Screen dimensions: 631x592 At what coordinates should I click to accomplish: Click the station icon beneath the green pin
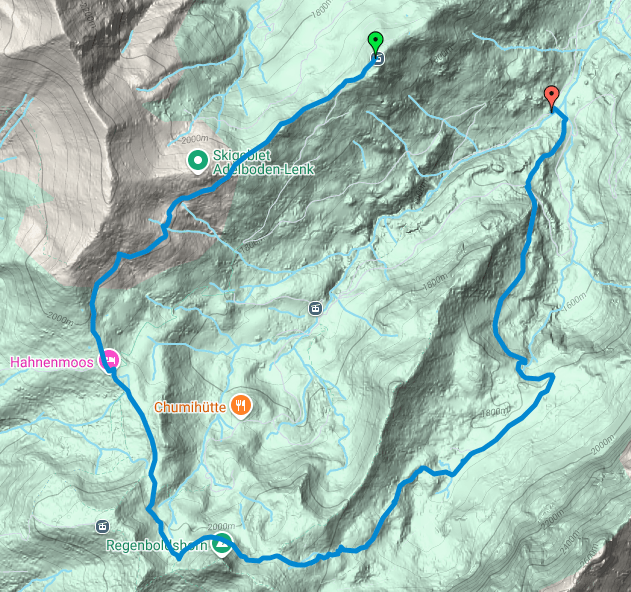[377, 59]
